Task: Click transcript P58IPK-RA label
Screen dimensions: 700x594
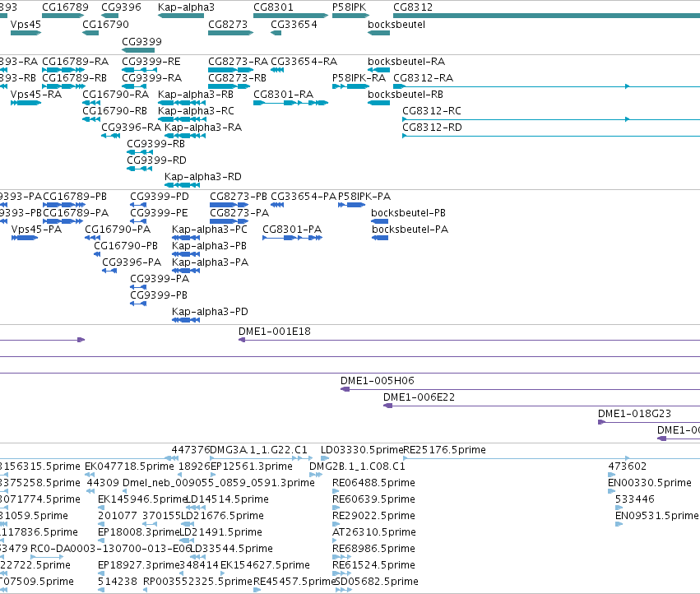Action: [x=359, y=77]
